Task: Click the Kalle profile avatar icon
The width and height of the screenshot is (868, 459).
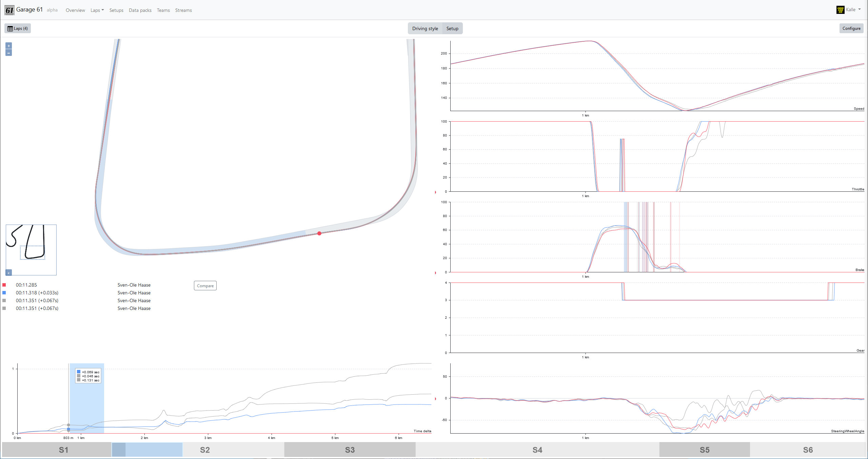Action: [840, 10]
